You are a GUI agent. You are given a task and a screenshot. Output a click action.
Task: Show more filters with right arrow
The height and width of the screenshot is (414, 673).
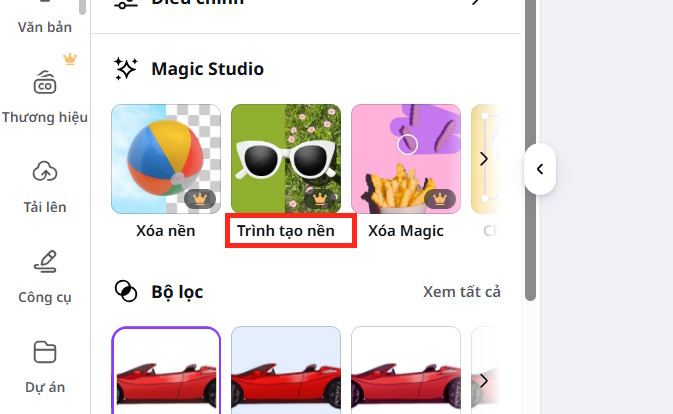click(484, 381)
